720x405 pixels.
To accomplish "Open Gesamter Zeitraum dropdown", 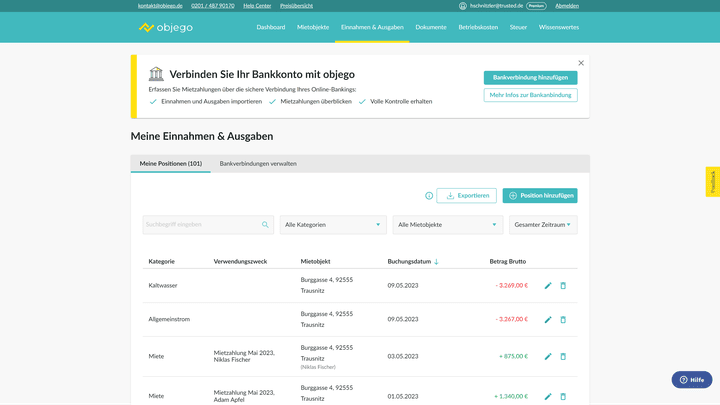I will pos(543,225).
